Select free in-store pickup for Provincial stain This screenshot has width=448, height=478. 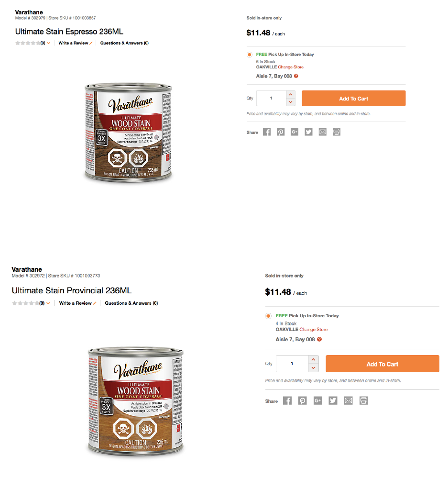(x=268, y=316)
